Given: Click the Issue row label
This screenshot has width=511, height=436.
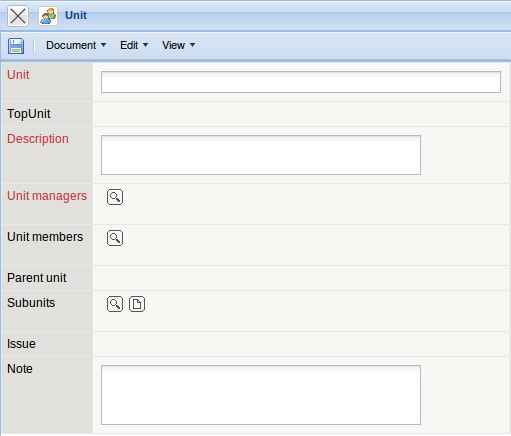Looking at the screenshot, I should tap(21, 344).
